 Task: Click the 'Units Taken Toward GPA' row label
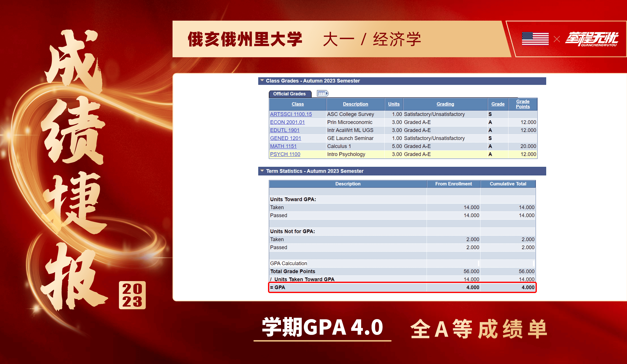click(x=304, y=279)
